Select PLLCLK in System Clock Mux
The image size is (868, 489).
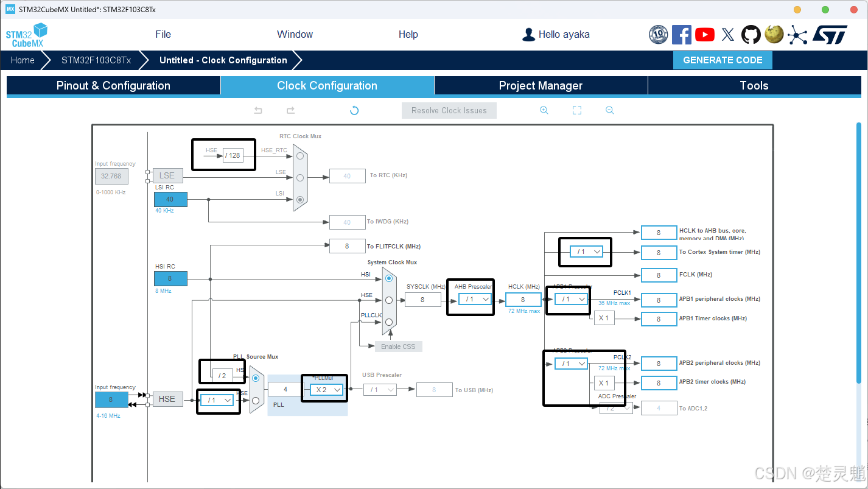click(389, 322)
